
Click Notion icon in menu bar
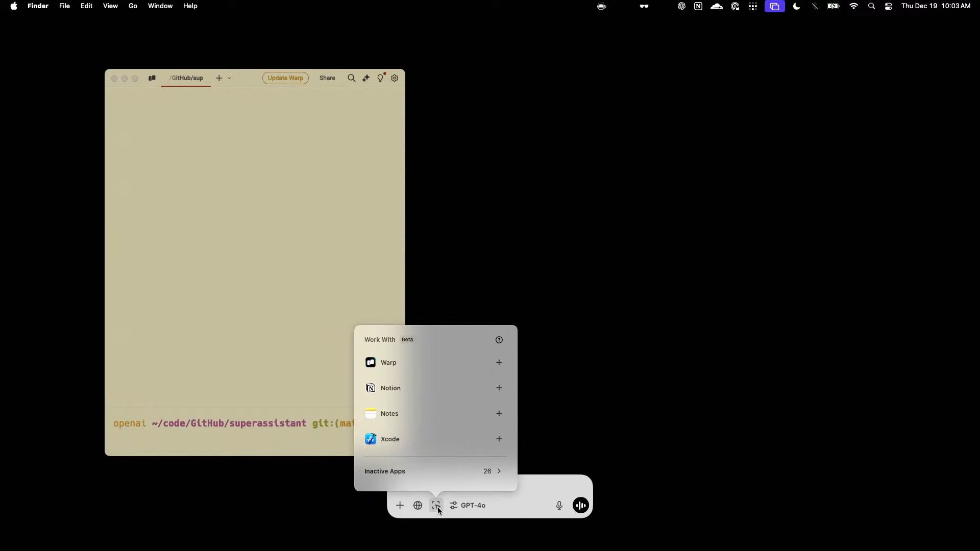[698, 6]
